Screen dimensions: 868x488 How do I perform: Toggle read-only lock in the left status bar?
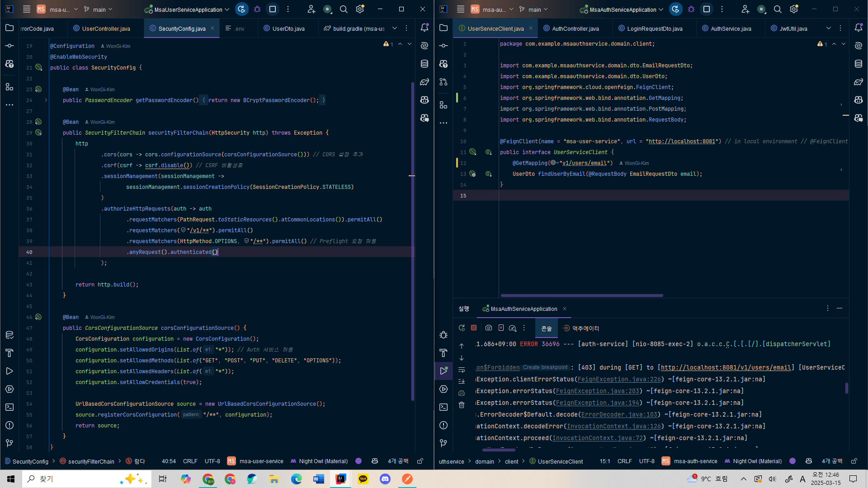point(420,461)
